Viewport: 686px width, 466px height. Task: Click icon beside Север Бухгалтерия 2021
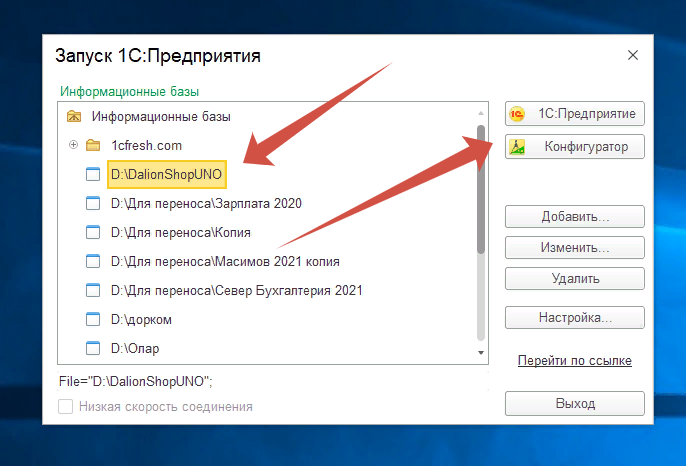tap(93, 290)
